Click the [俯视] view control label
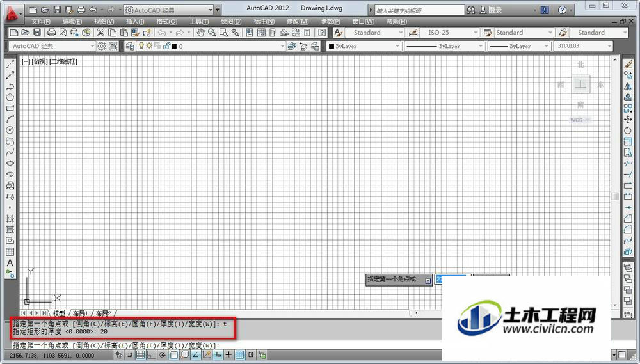The height and width of the screenshot is (364, 640). coord(40,61)
